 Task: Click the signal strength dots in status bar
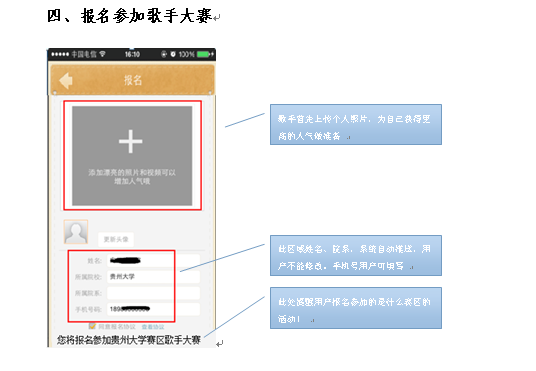point(60,54)
